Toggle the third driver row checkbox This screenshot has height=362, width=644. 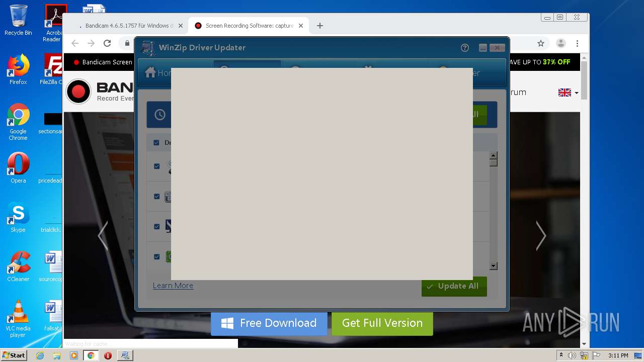click(156, 227)
